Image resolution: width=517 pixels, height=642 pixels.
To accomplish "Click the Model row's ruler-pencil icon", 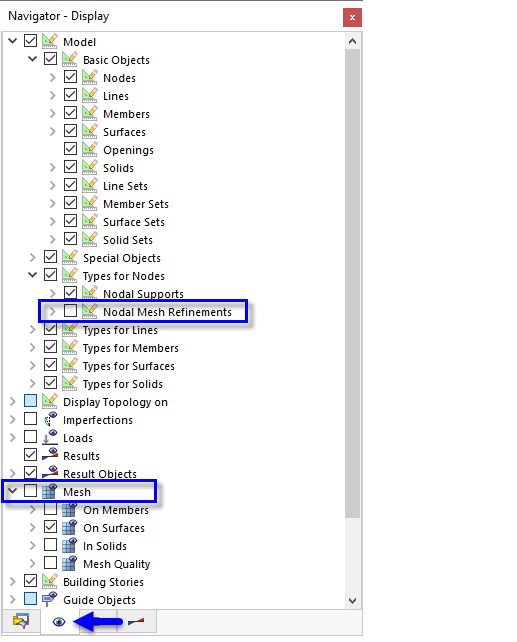I will click(50, 41).
